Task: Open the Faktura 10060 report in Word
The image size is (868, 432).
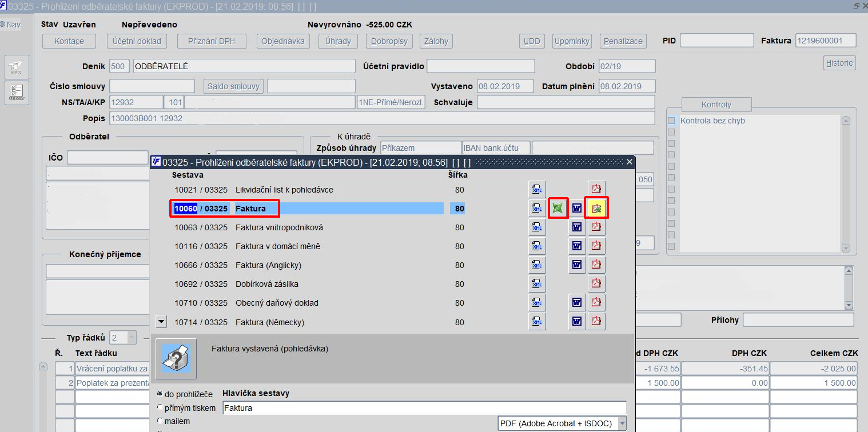Action: 577,208
